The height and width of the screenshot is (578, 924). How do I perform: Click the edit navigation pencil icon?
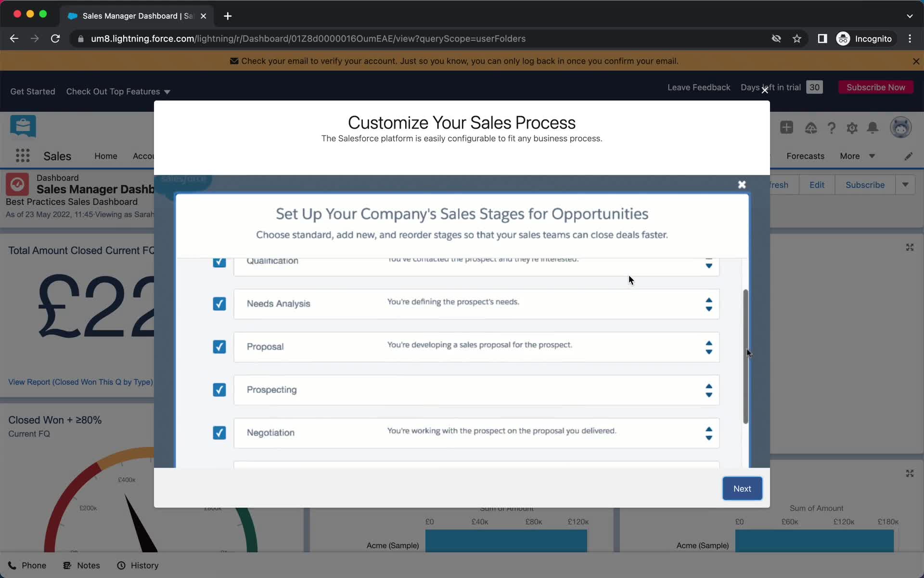[x=908, y=156]
